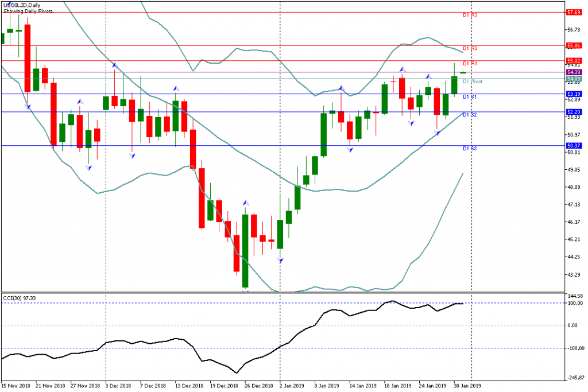Click the blue 50.37 price tag for D1 S3

(573, 146)
